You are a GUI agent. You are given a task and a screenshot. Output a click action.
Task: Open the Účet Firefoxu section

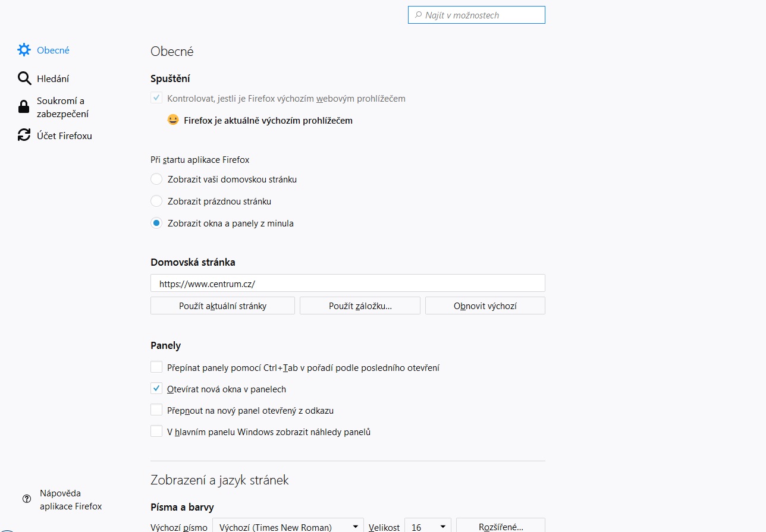[x=64, y=136]
